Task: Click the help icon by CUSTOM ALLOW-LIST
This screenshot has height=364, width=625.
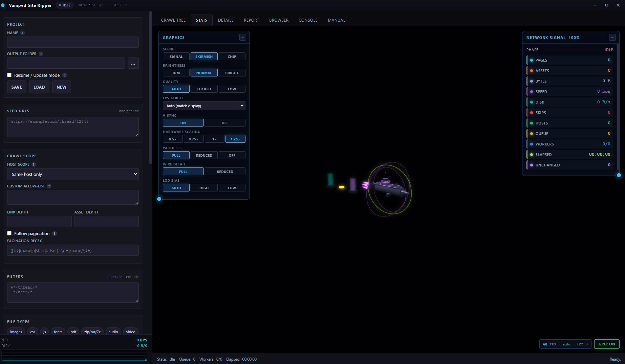Action: click(49, 186)
